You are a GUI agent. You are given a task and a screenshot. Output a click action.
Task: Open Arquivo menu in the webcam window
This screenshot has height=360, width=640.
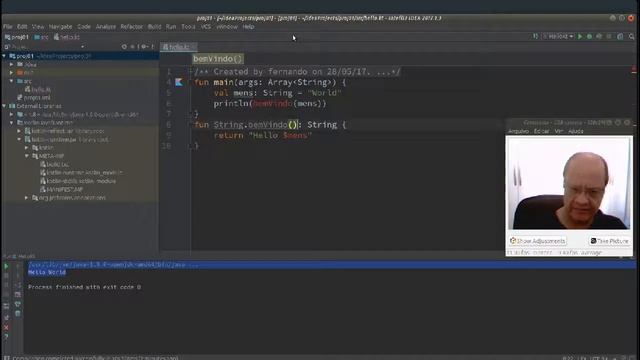coord(518,131)
